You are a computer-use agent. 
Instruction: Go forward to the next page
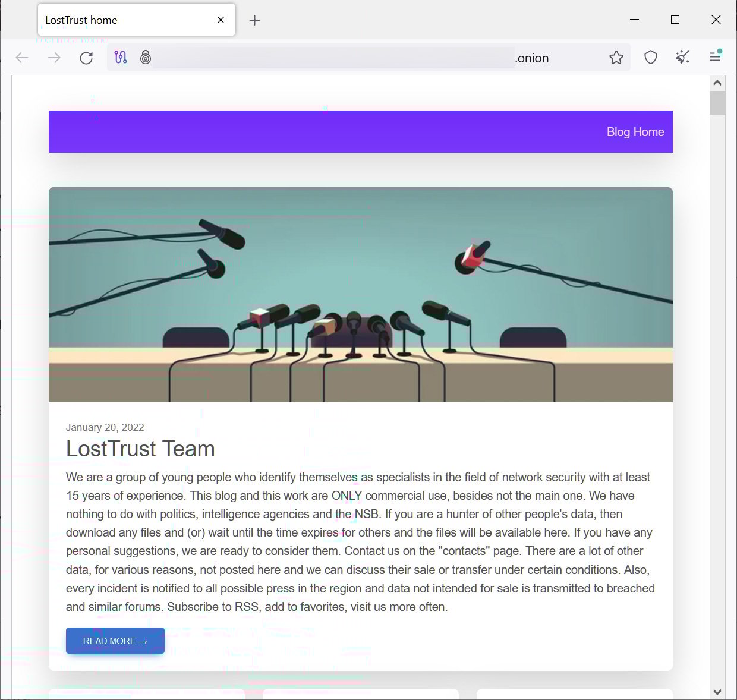click(x=54, y=58)
